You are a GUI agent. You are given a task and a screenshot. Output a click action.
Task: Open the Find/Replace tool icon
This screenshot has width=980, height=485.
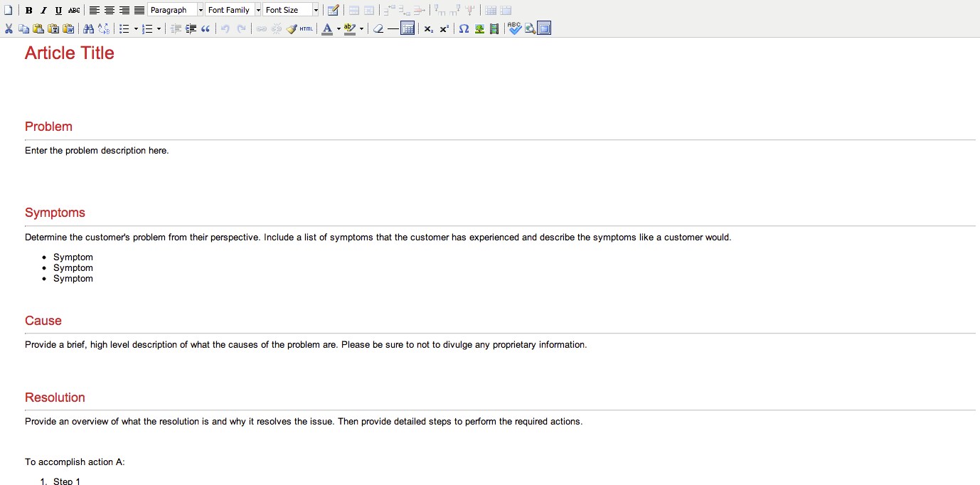(103, 28)
